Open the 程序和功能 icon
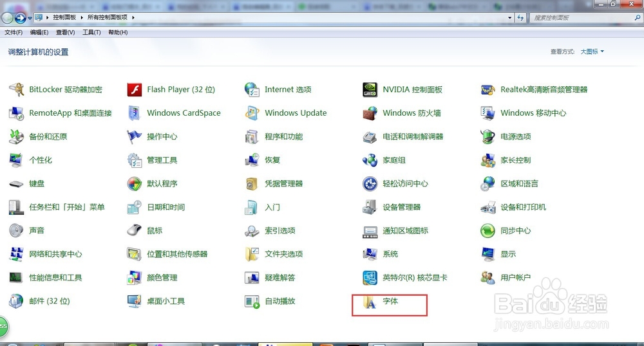644x346 pixels. pyautogui.click(x=252, y=136)
